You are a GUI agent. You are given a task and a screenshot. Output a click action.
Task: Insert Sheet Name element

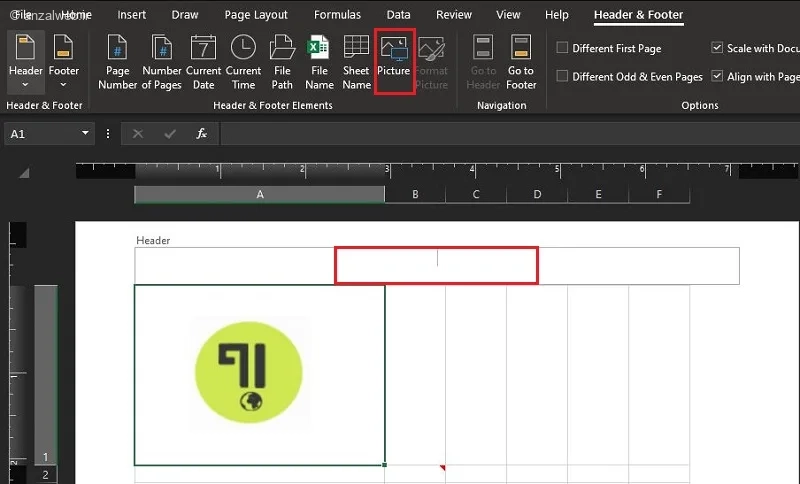click(x=356, y=61)
